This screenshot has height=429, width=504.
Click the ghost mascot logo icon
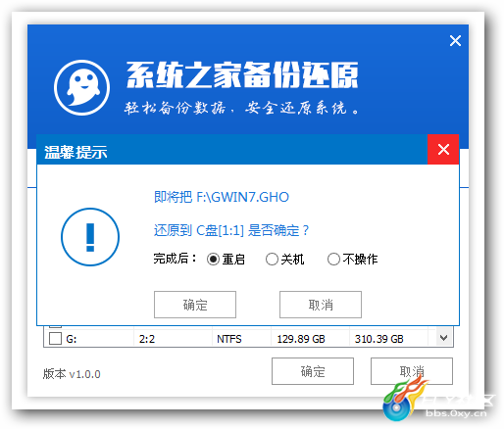81,87
